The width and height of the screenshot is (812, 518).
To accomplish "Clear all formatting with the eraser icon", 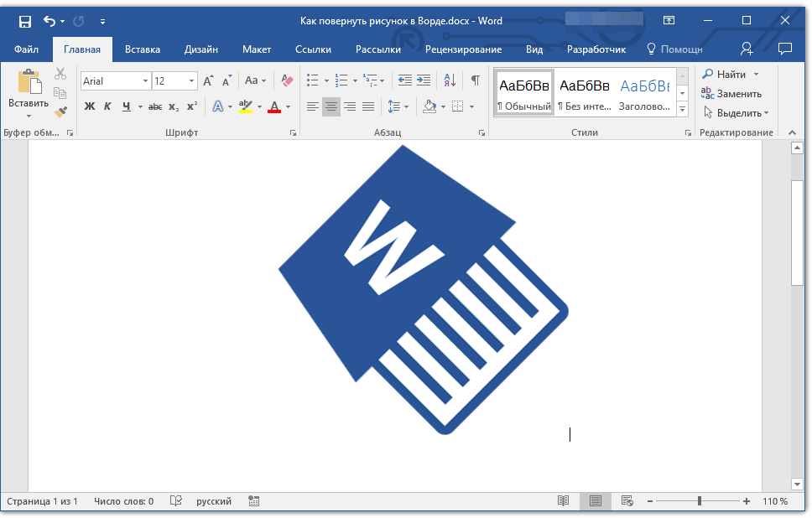I will [288, 80].
